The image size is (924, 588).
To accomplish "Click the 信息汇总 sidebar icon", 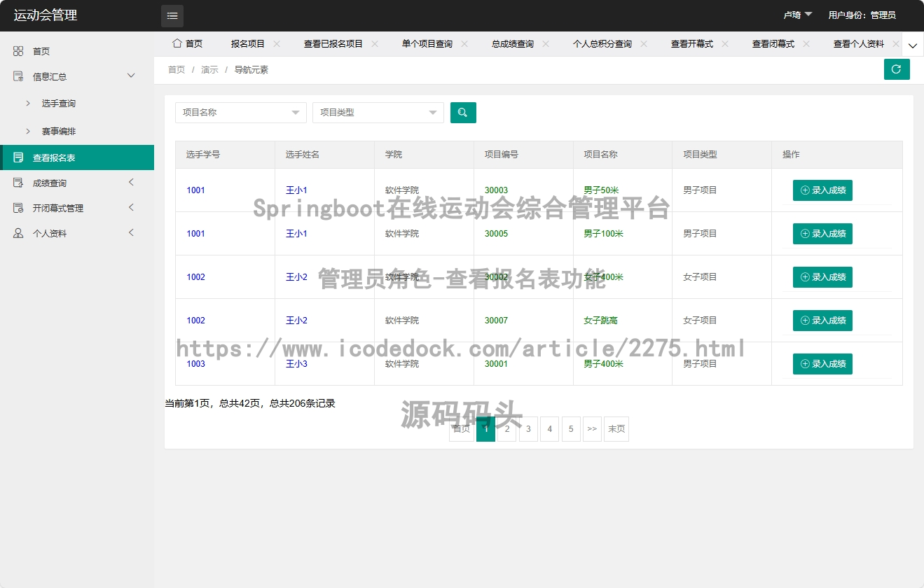I will coord(18,76).
